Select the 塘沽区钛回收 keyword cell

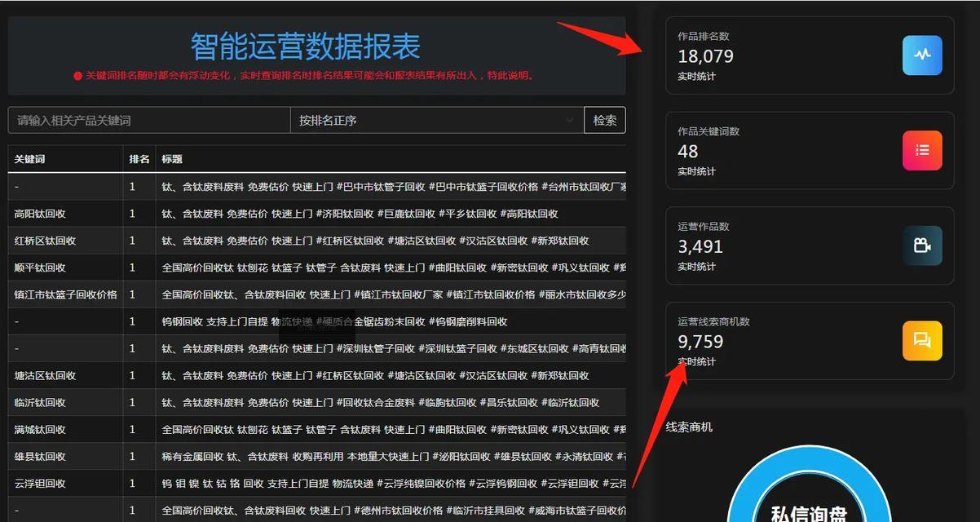coord(65,375)
